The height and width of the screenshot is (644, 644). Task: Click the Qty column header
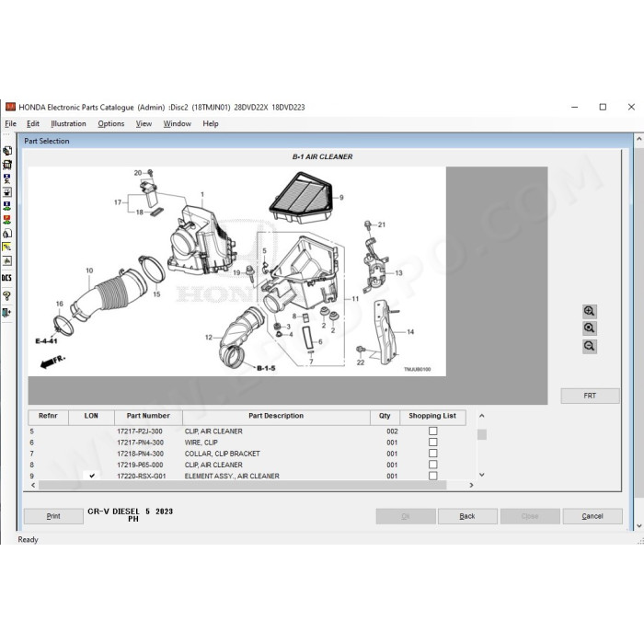click(x=385, y=417)
